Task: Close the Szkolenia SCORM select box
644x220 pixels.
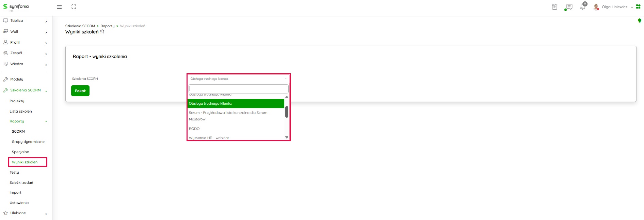Action: click(x=238, y=79)
